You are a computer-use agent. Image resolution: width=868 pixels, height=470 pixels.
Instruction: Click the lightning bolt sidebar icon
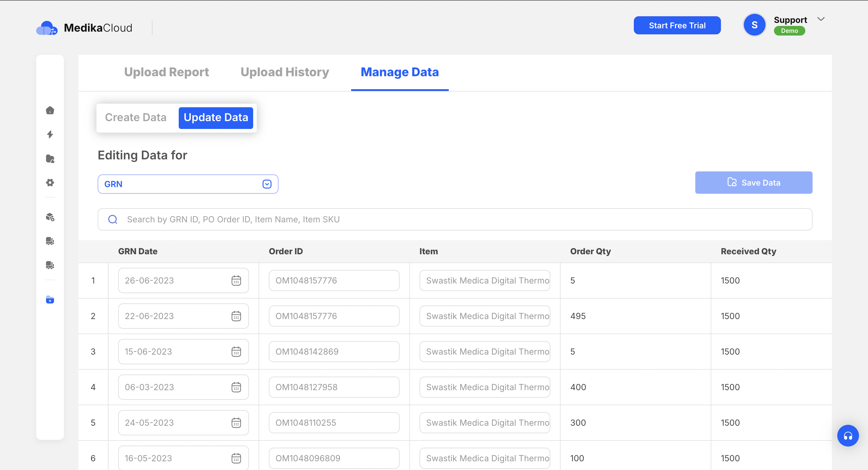point(50,134)
